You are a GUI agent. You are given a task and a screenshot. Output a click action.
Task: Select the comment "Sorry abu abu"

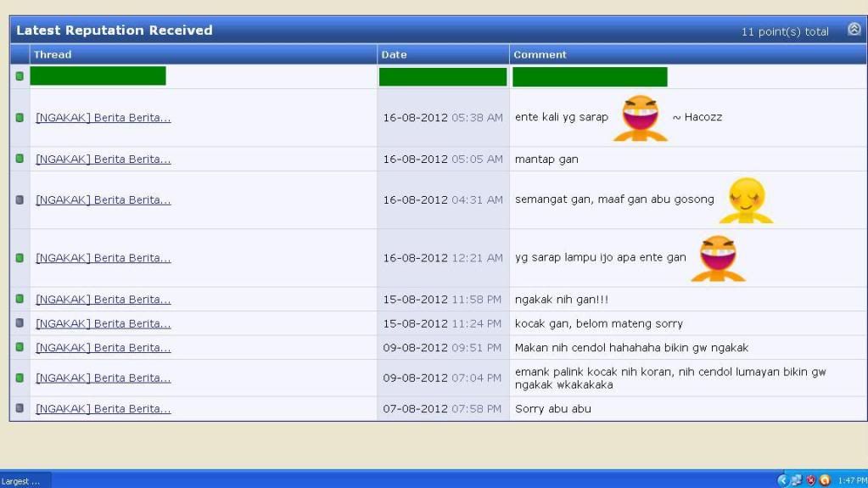[x=552, y=409]
